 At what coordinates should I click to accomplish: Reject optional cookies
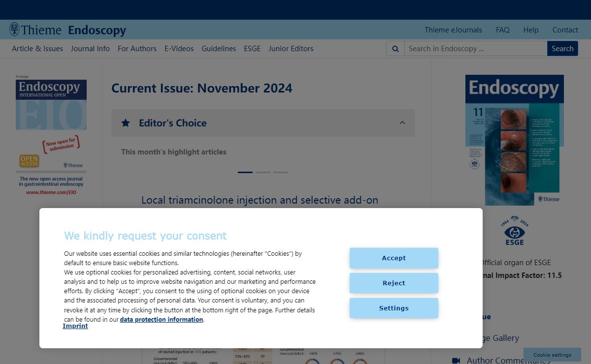(394, 283)
